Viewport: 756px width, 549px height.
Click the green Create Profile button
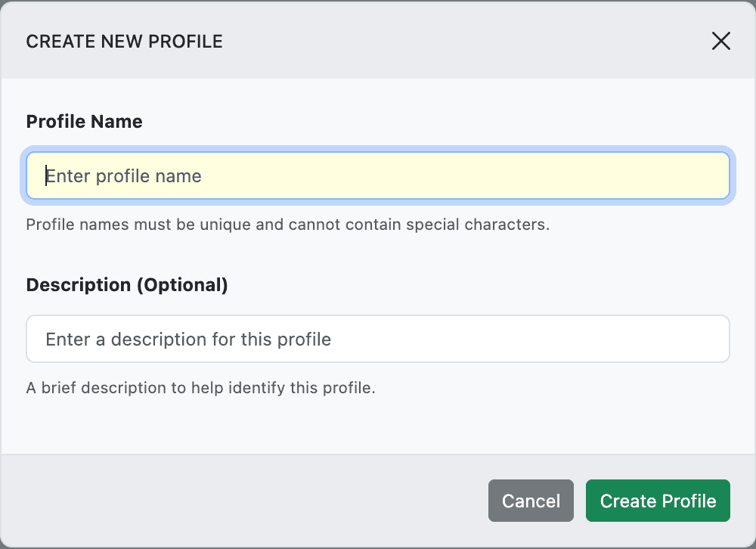(658, 501)
